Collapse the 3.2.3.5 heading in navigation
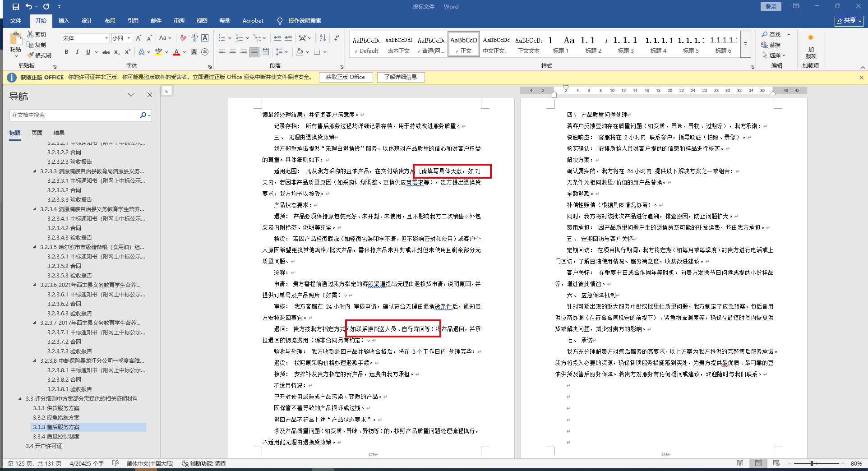 click(34, 247)
